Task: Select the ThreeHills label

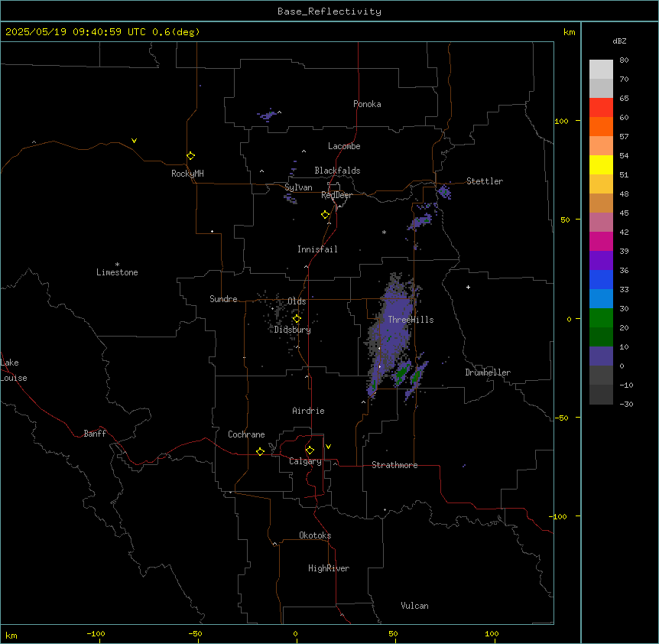Action: click(411, 320)
